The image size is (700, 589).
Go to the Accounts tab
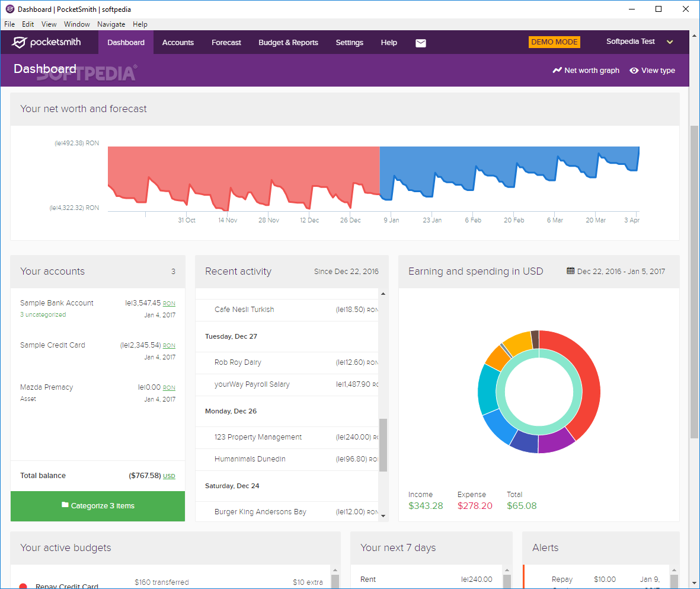[x=178, y=43]
